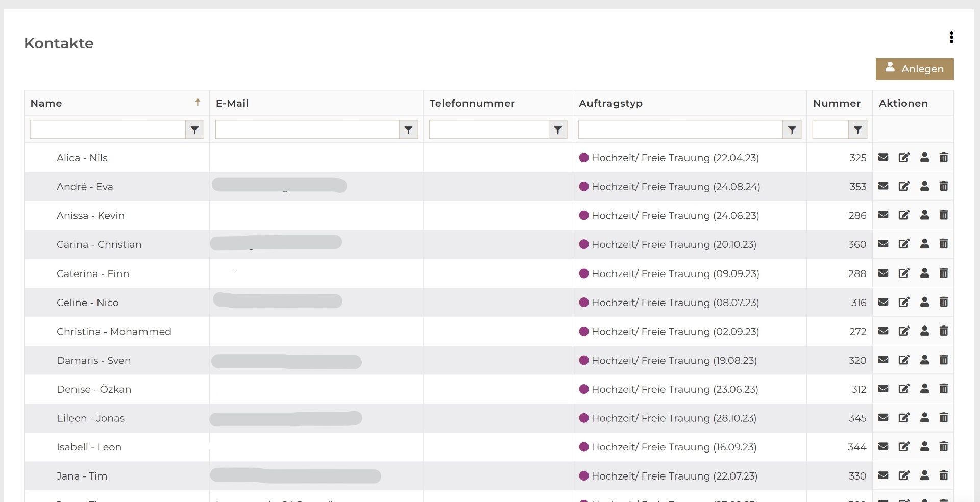Edit the André - Eva contact
Screen dimensions: 980x502
(904, 186)
